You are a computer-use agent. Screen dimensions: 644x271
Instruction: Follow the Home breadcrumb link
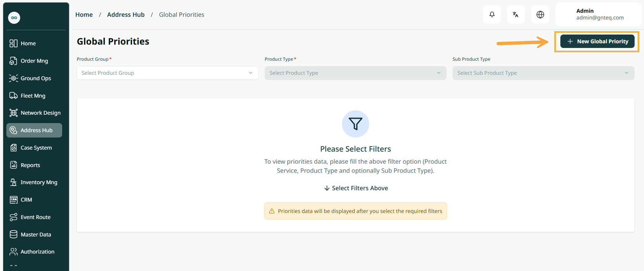pyautogui.click(x=84, y=14)
